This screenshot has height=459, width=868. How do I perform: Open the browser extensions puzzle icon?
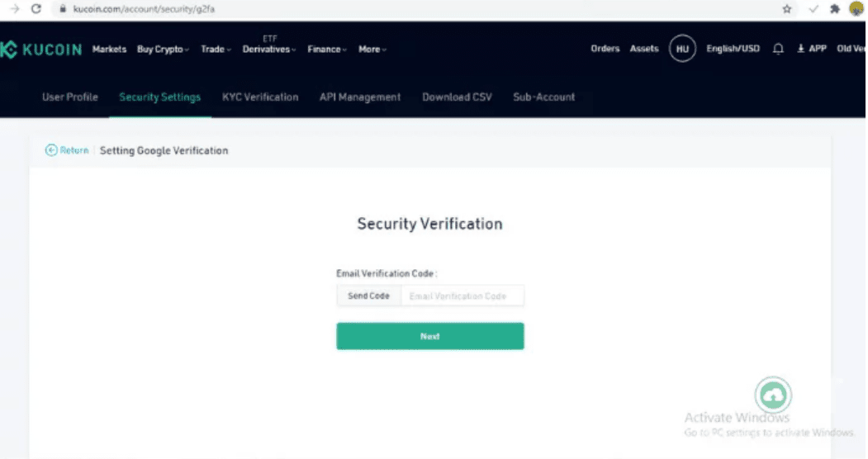point(835,8)
